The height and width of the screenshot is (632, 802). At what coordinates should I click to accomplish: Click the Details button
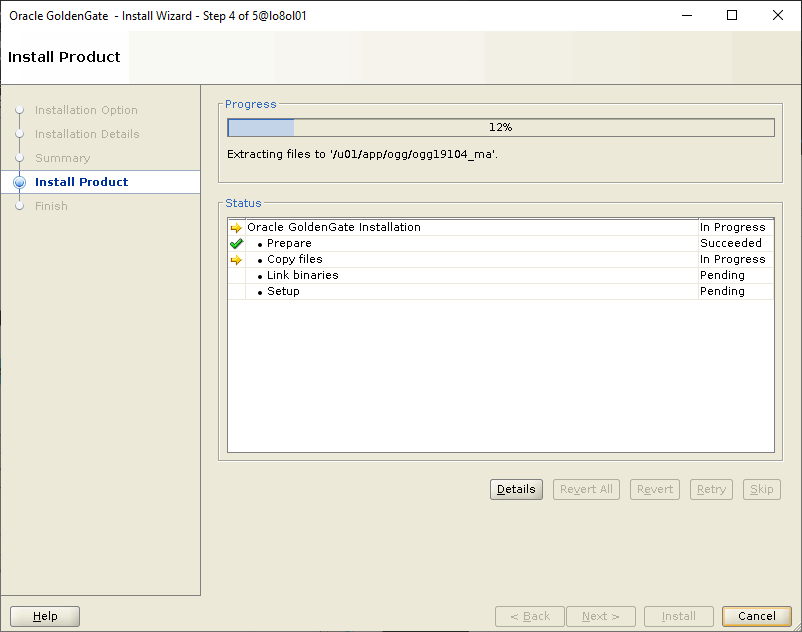[516, 490]
